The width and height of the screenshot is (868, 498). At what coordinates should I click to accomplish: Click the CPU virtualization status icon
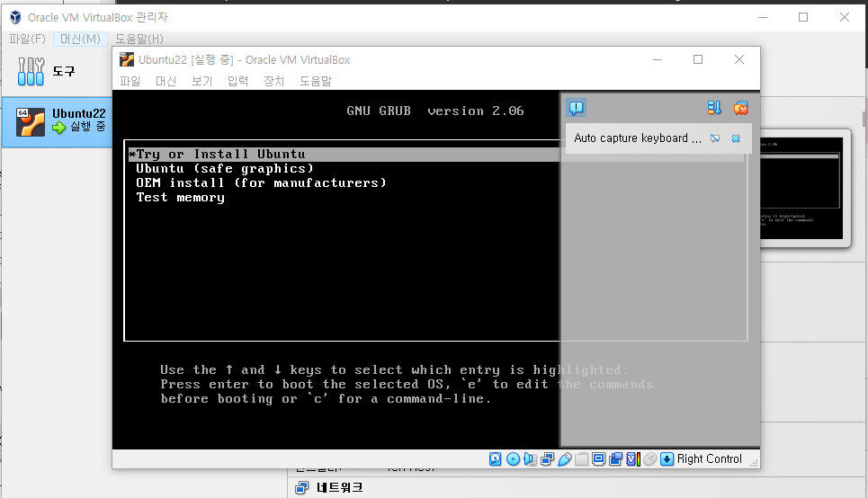point(632,458)
